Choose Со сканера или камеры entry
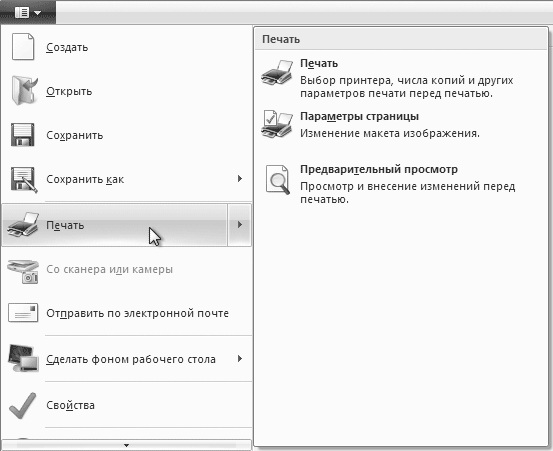The image size is (553, 451). tap(126, 269)
